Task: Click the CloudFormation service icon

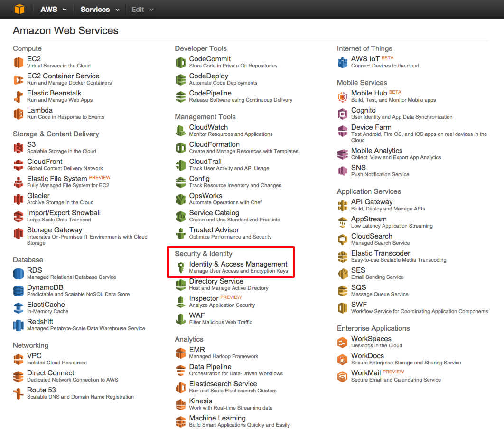Action: click(180, 147)
